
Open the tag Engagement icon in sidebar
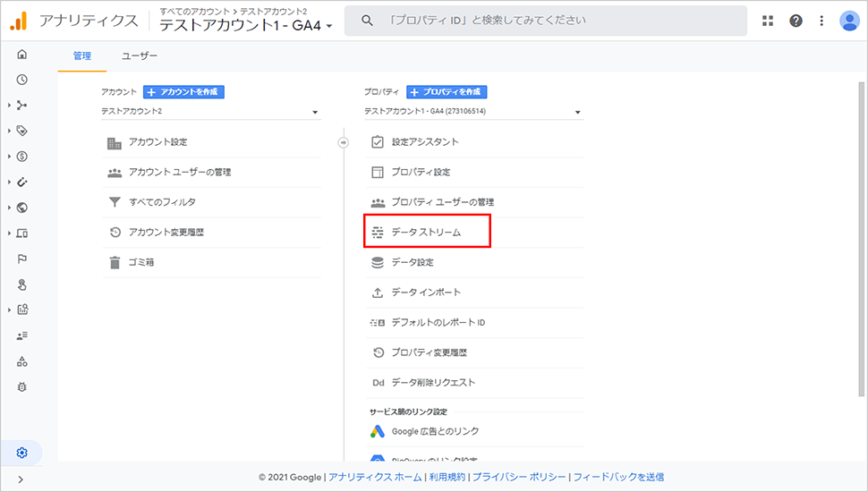[22, 131]
